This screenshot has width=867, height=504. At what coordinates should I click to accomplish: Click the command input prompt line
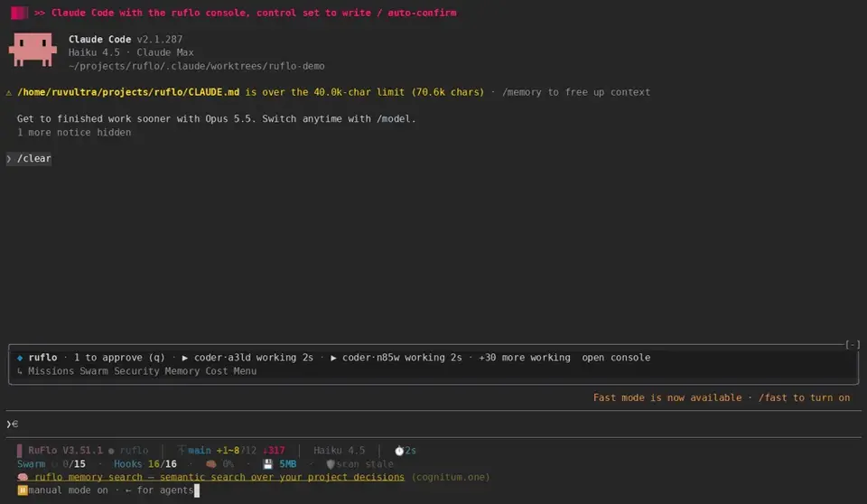[433, 425]
